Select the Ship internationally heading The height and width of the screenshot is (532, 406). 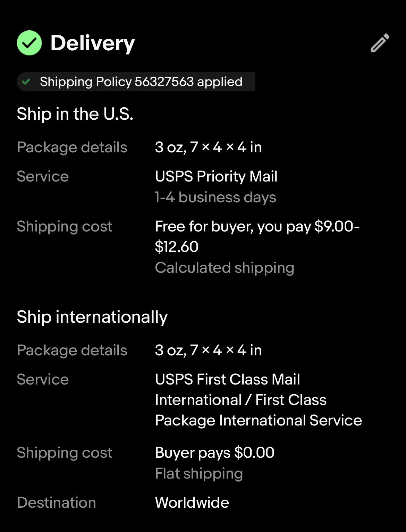tap(92, 317)
